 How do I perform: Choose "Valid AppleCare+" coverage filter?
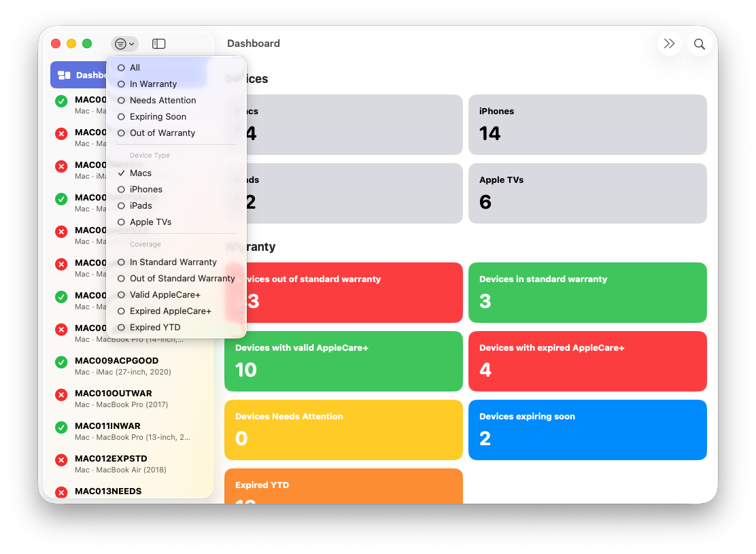point(165,295)
